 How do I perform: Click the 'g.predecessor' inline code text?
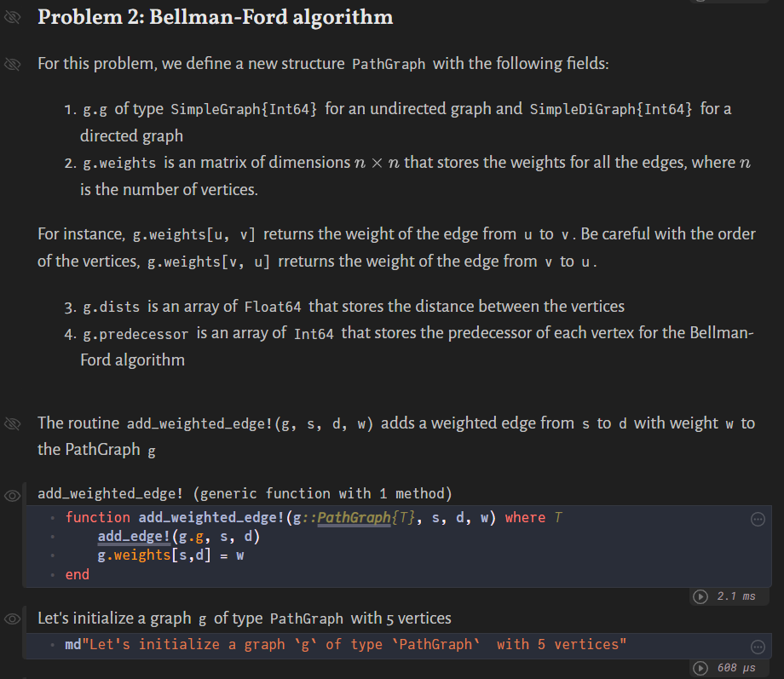pos(135,334)
